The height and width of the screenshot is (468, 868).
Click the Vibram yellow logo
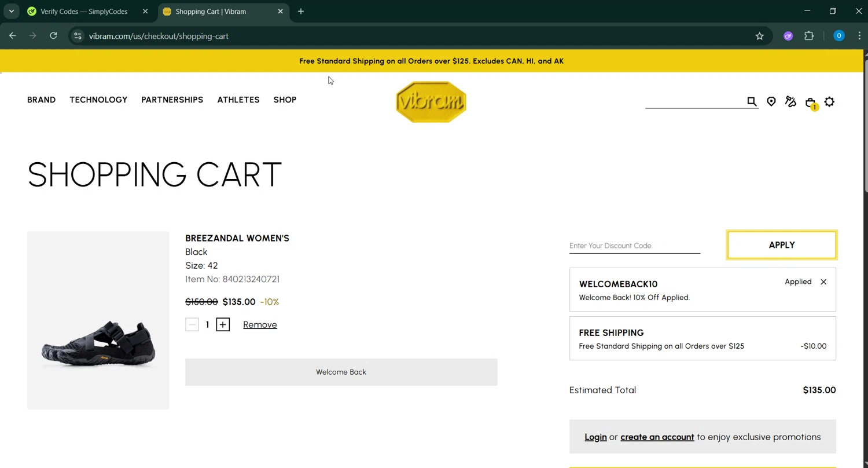[431, 102]
